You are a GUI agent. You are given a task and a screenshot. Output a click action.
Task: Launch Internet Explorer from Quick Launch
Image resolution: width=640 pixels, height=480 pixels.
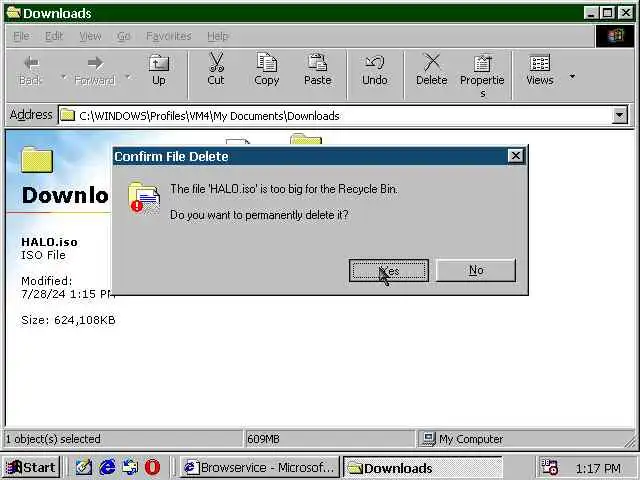pyautogui.click(x=107, y=467)
